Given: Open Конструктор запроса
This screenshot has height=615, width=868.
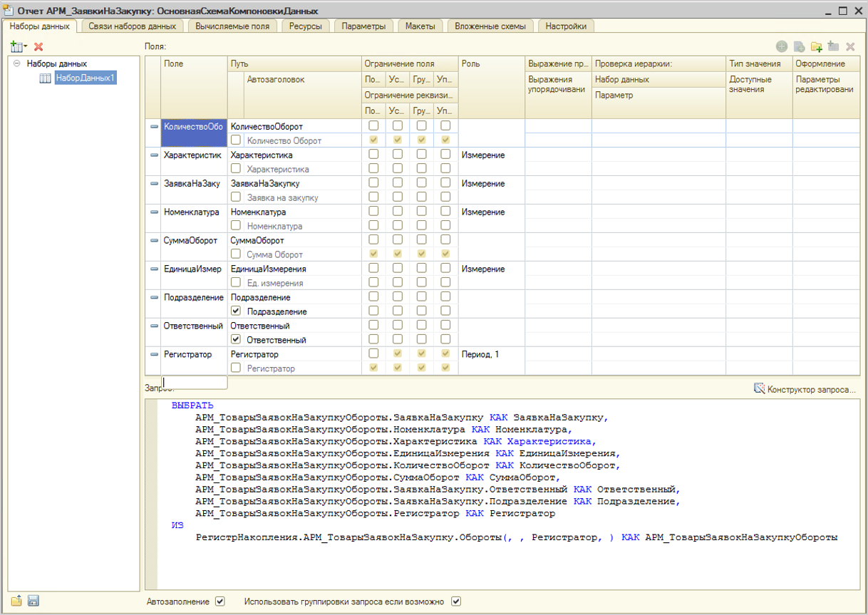Looking at the screenshot, I should click(x=805, y=389).
